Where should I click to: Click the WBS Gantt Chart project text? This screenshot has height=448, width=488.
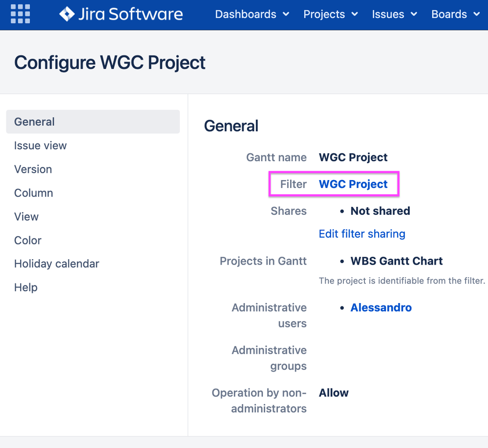click(397, 261)
